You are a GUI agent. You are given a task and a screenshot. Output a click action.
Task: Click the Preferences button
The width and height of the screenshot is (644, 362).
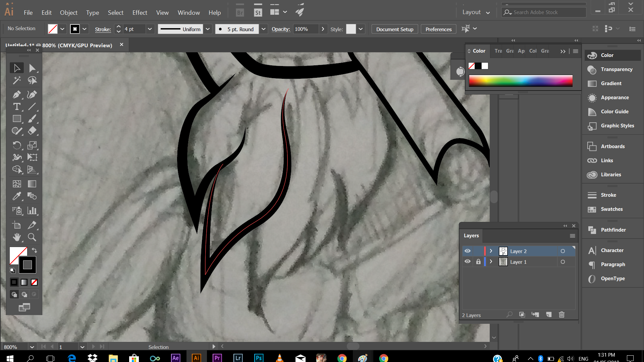tap(438, 29)
